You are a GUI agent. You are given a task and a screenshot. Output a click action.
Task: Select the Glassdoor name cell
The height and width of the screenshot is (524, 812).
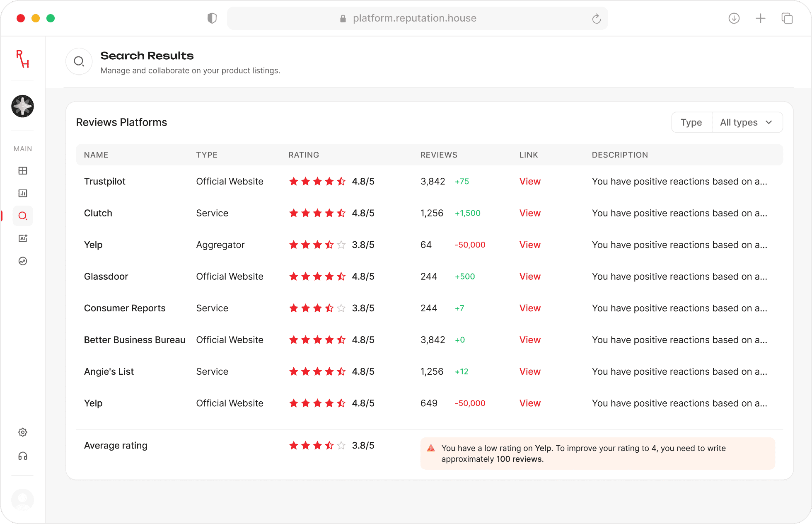[106, 277]
